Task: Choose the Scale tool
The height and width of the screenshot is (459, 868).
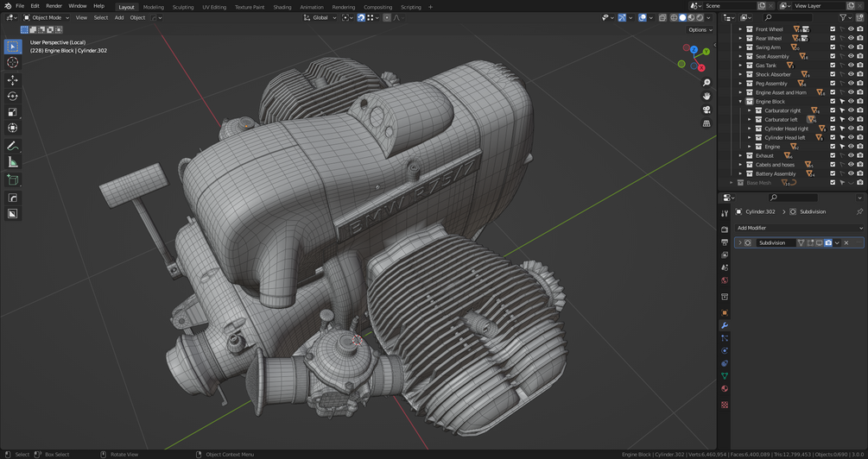Action: [13, 112]
